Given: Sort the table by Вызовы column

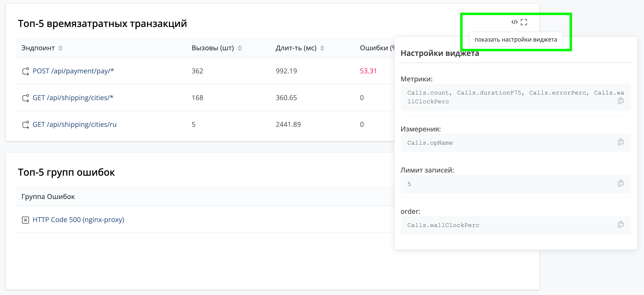Looking at the screenshot, I should 240,48.
